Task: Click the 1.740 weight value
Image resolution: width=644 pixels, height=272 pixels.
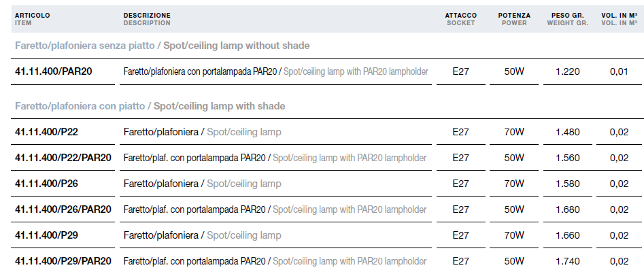Action: point(568,261)
